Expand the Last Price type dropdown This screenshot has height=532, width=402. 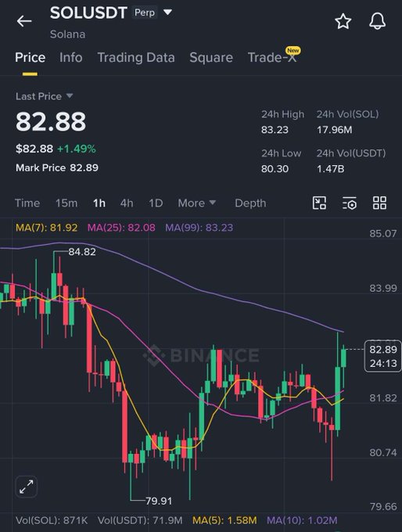point(69,96)
